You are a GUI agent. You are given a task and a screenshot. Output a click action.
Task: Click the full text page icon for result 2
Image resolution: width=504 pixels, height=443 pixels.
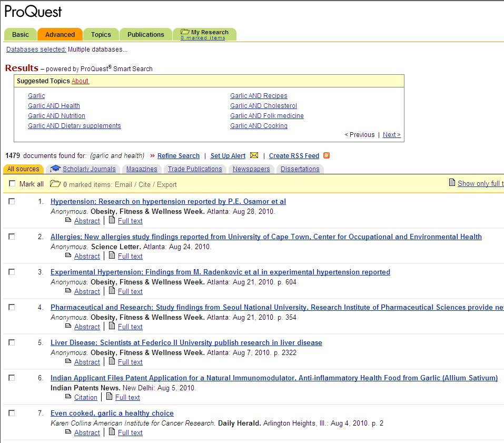[x=112, y=255]
